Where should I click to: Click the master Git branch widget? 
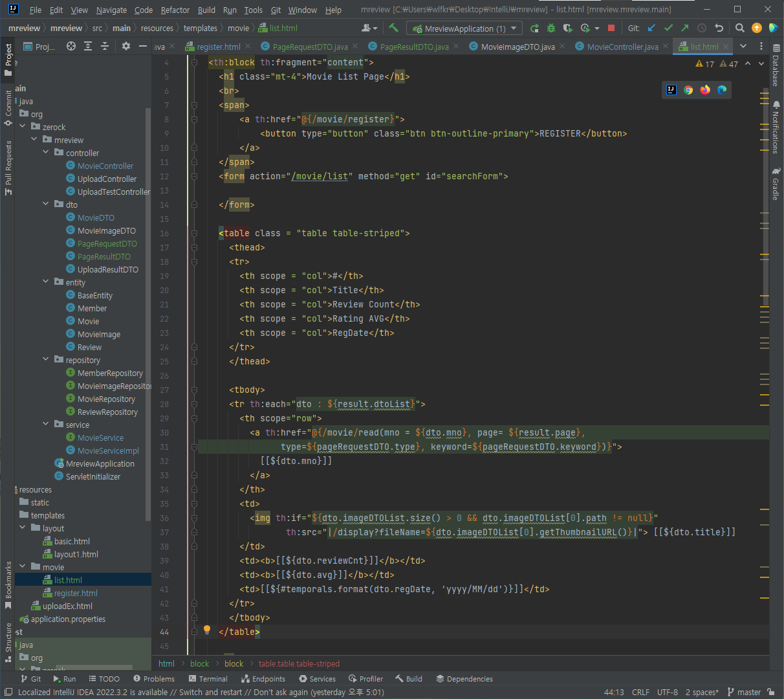[744, 692]
